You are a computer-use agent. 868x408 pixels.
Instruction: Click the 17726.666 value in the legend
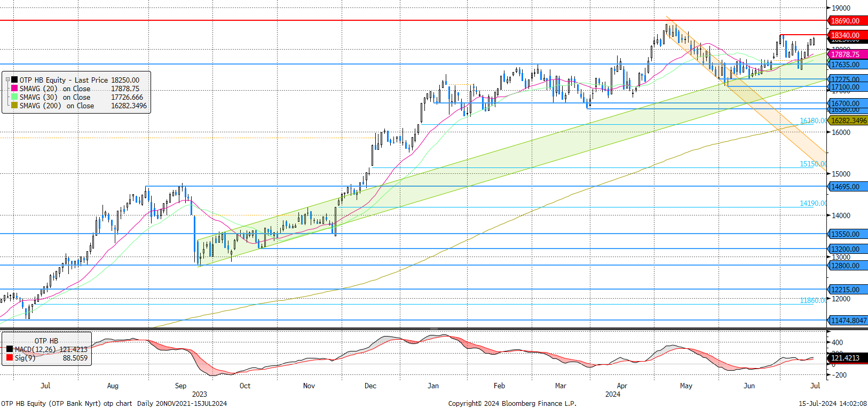[127, 97]
